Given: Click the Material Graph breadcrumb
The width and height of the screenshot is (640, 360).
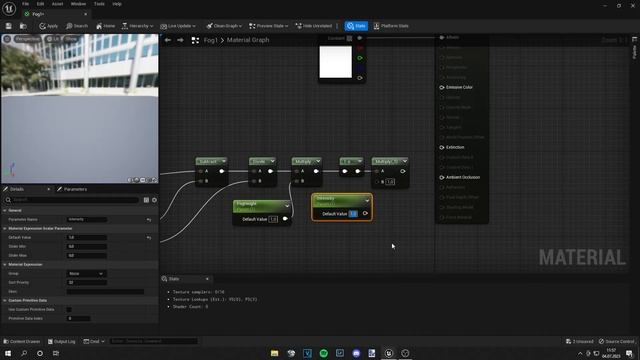Looking at the screenshot, I should [248, 40].
